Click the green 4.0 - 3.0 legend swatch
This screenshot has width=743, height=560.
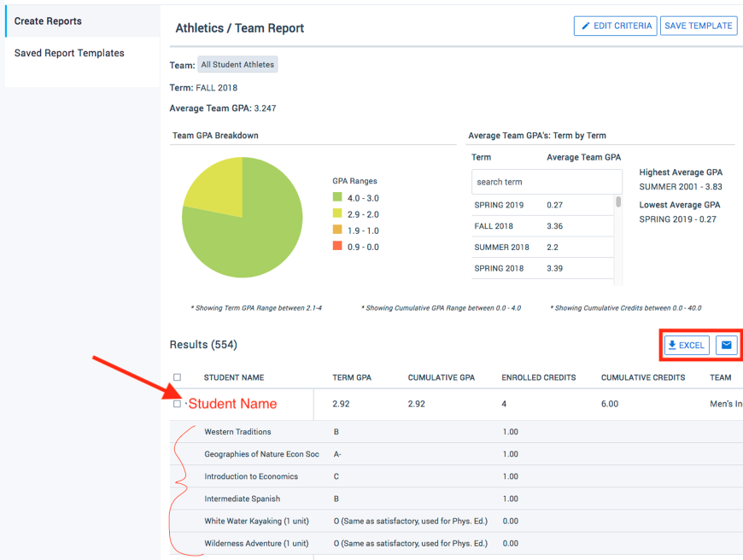[x=338, y=198]
